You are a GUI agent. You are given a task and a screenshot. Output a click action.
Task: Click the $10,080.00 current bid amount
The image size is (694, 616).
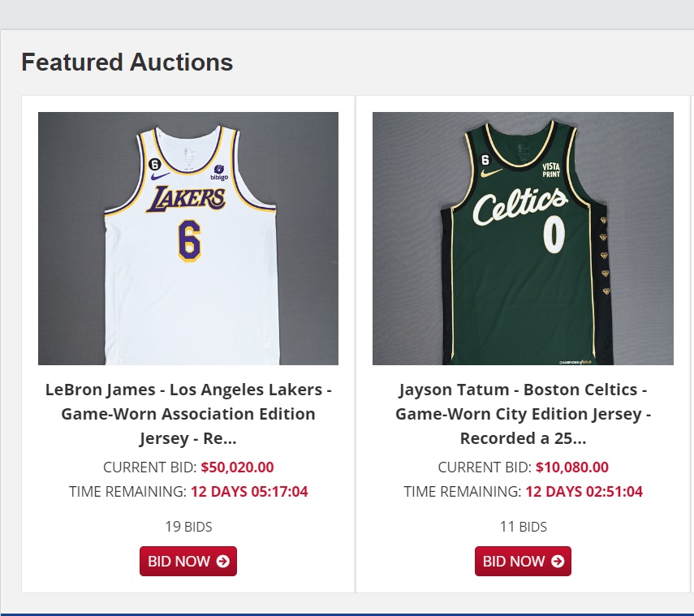point(571,467)
